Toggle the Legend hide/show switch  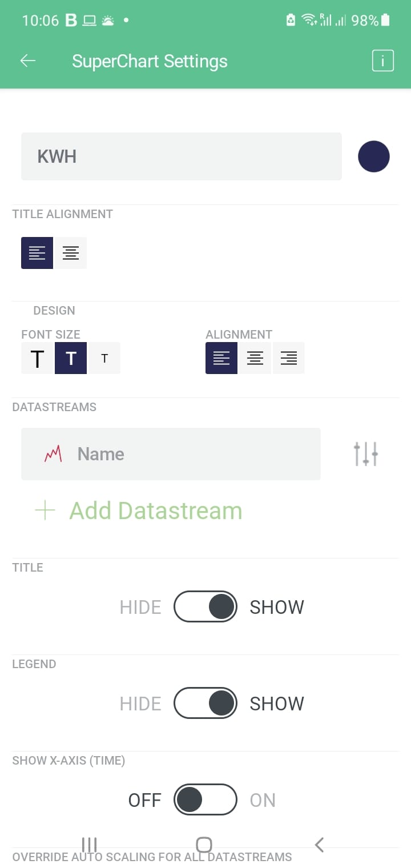(205, 703)
